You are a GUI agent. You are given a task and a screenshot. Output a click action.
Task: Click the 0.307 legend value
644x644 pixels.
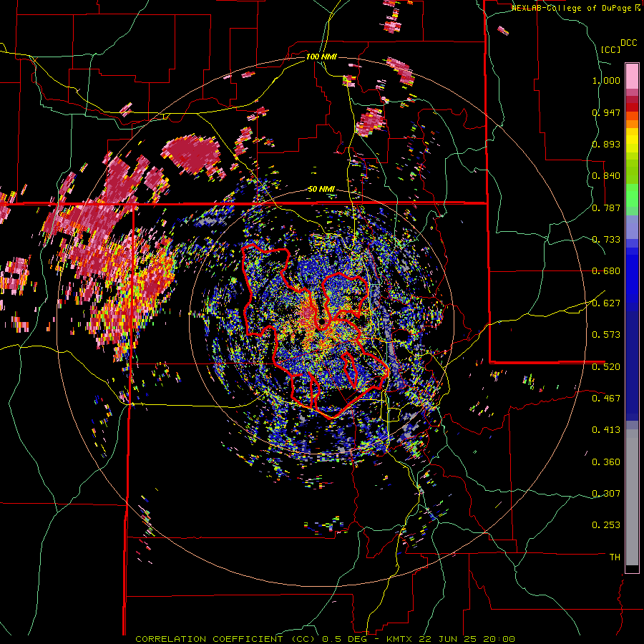pyautogui.click(x=606, y=494)
